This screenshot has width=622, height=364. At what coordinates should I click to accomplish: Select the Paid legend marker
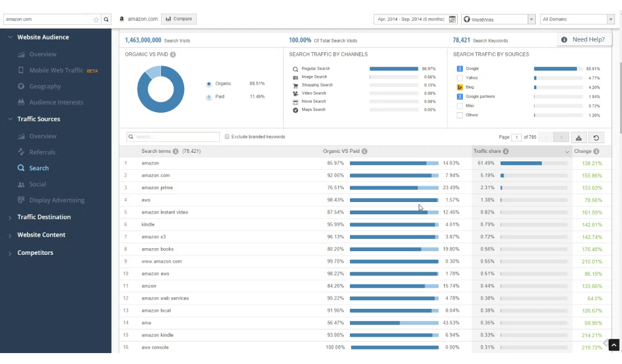(209, 97)
